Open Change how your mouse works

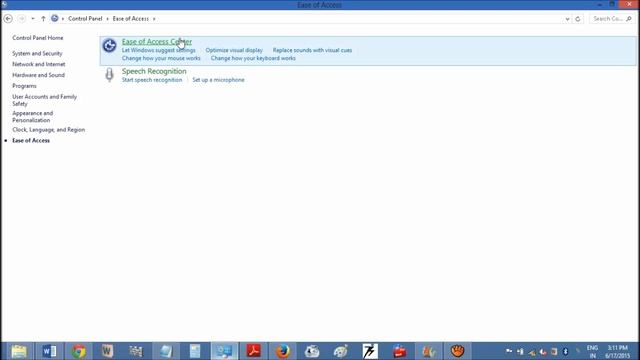[161, 58]
